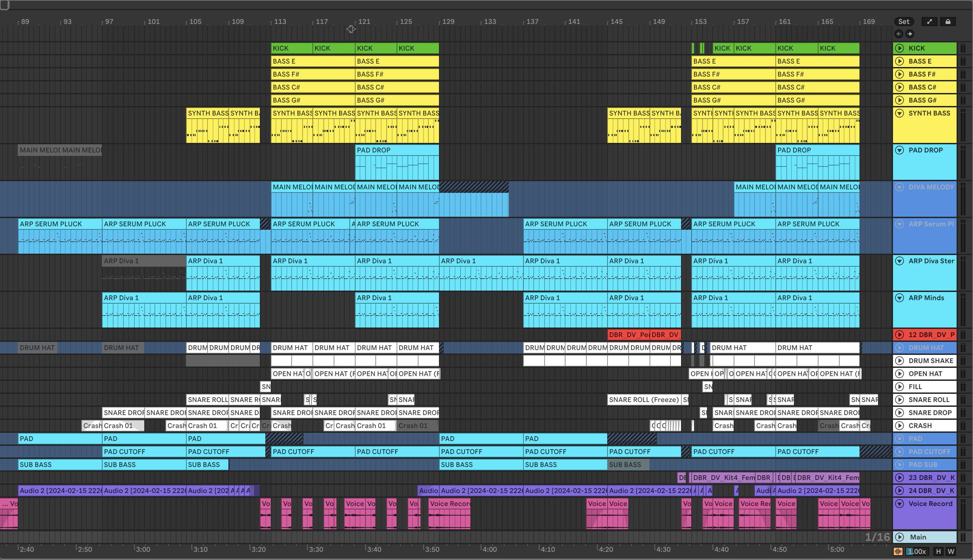This screenshot has width=973, height=560.
Task: Jump to next locator arrow
Action: click(909, 34)
